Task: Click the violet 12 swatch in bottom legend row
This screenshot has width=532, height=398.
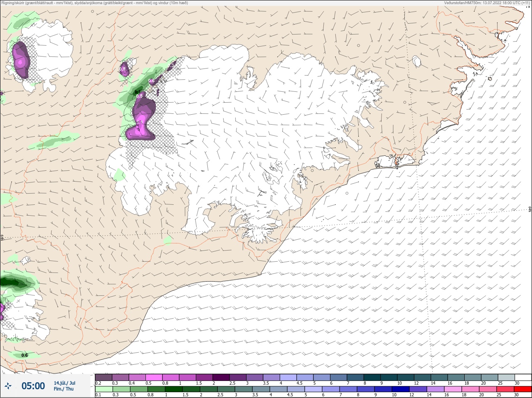Action: [418, 389]
